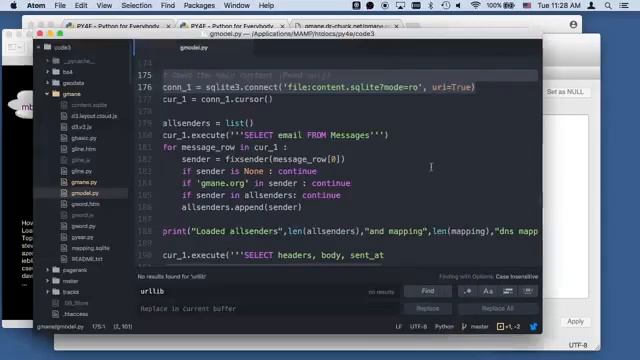
Task: Expand the __pycache__ folder
Action: point(47,61)
